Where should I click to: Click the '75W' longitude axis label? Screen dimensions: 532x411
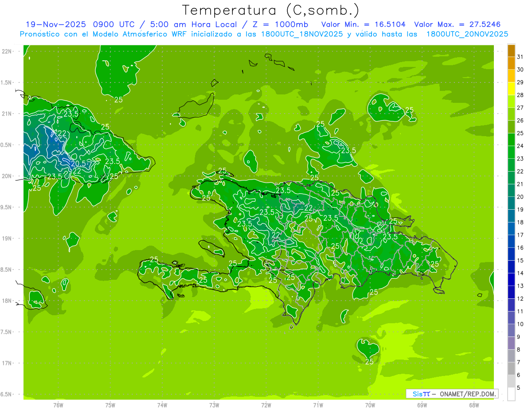click(110, 405)
